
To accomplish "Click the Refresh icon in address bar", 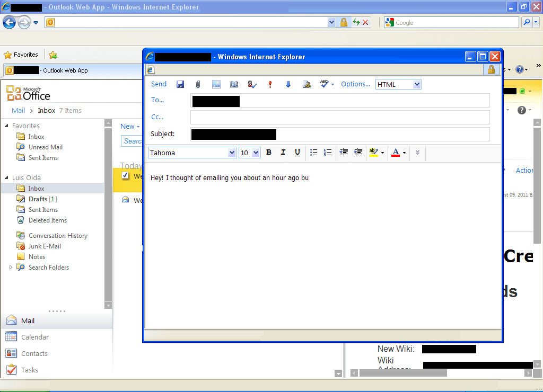I will 356,22.
